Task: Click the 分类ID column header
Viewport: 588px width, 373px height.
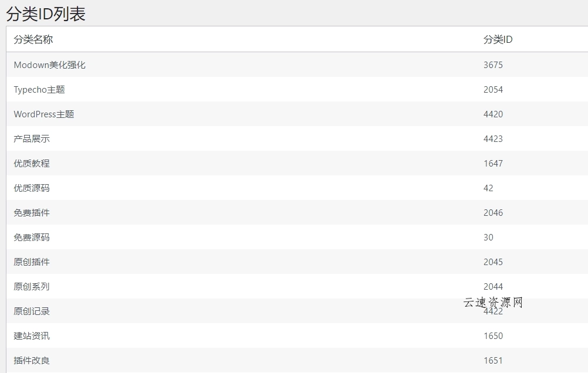Action: (498, 40)
